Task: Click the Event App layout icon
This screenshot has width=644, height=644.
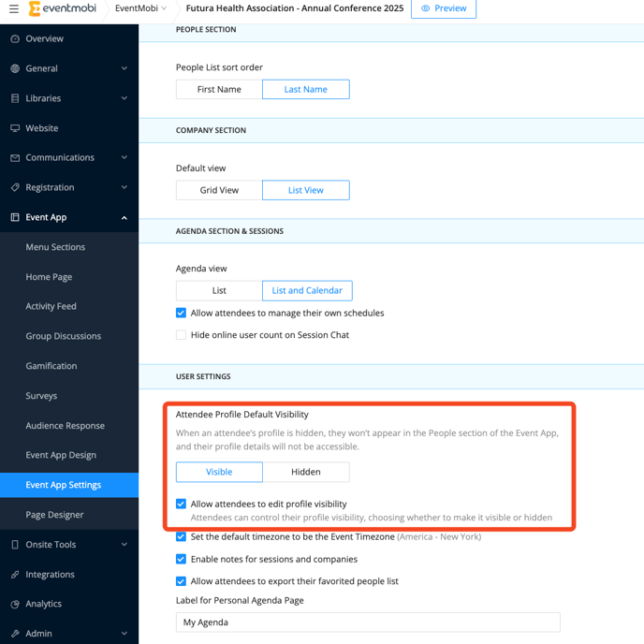Action: [x=15, y=217]
